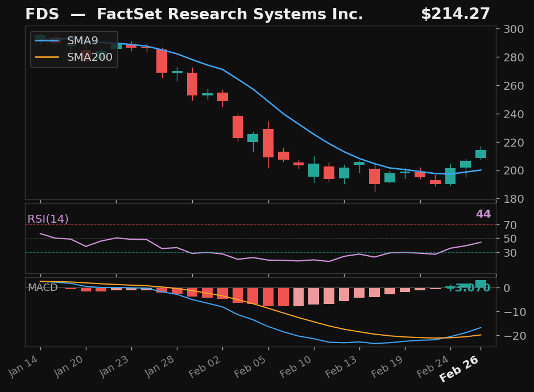Click the latest green candlestick near 214
The height and width of the screenshot is (392, 534).
pos(481,154)
